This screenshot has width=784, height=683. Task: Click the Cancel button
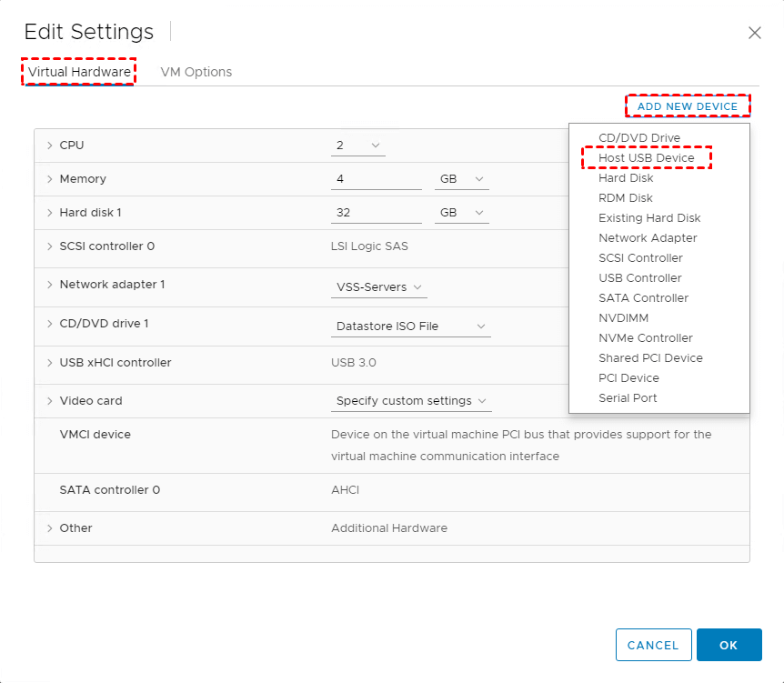point(653,645)
